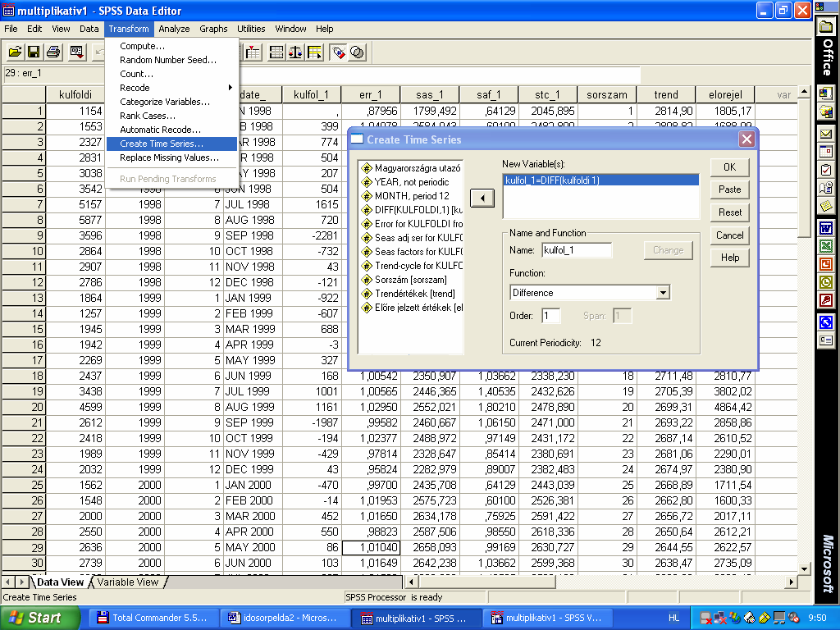840x630 pixels.
Task: Open the Function dropdown showing Difference
Action: (590, 293)
